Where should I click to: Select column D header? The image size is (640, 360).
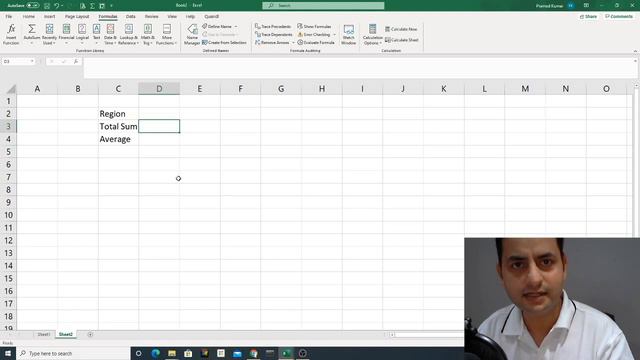click(x=159, y=89)
